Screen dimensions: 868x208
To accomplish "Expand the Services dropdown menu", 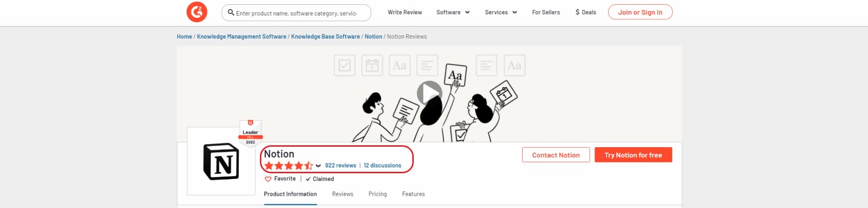I will click(501, 12).
